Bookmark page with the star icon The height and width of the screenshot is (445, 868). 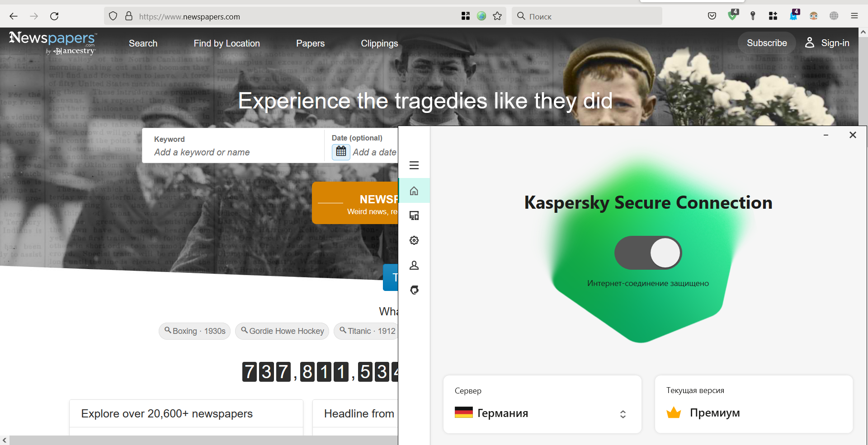click(x=497, y=16)
